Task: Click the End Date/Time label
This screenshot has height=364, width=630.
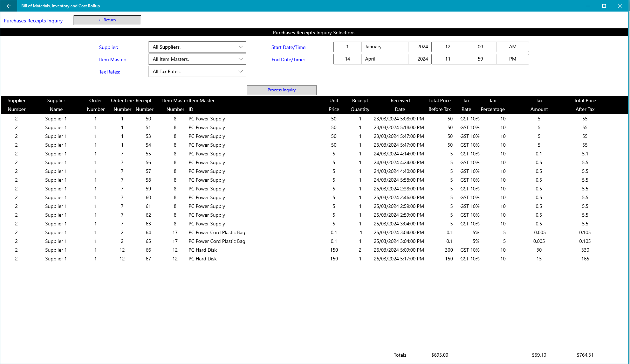Action: point(288,59)
